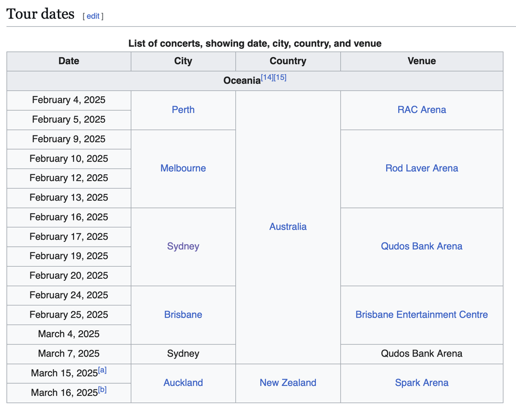Select the March 4, 2025 cell
Viewport: 516px width, 420px height.
pos(69,334)
